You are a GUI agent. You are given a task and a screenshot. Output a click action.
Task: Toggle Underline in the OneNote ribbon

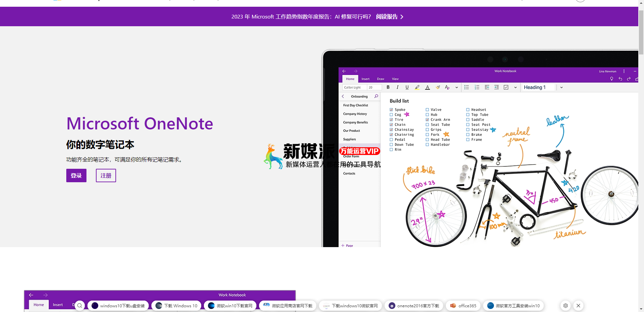point(407,87)
